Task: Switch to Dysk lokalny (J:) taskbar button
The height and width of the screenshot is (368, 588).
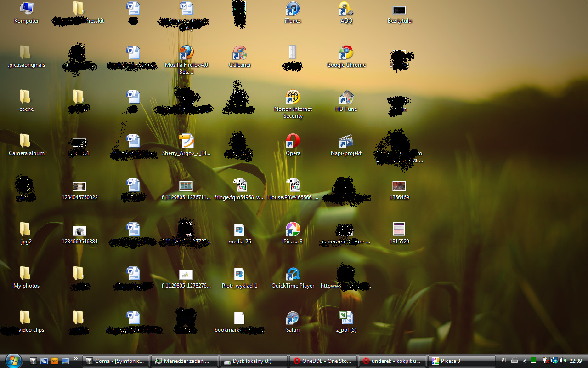Action: 254,361
